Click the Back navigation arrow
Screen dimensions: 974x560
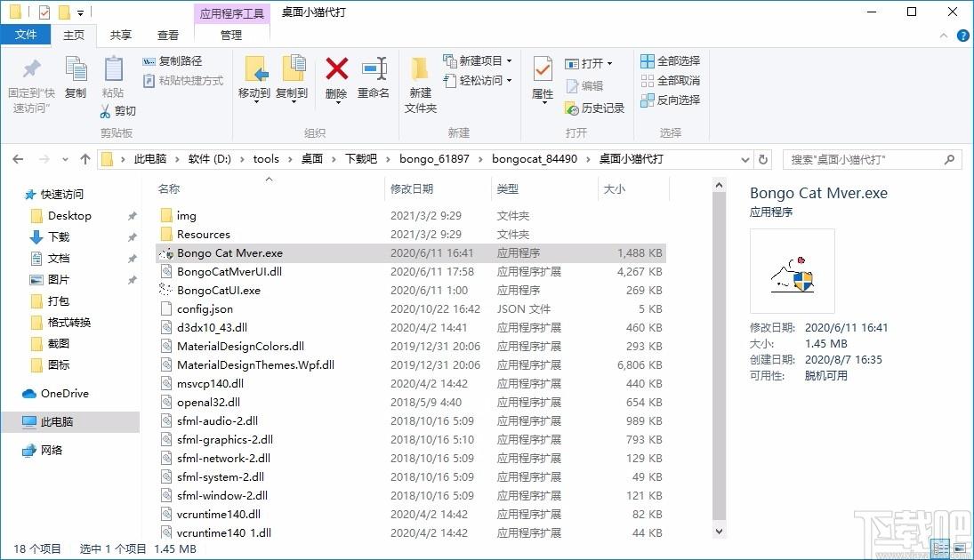(x=18, y=160)
